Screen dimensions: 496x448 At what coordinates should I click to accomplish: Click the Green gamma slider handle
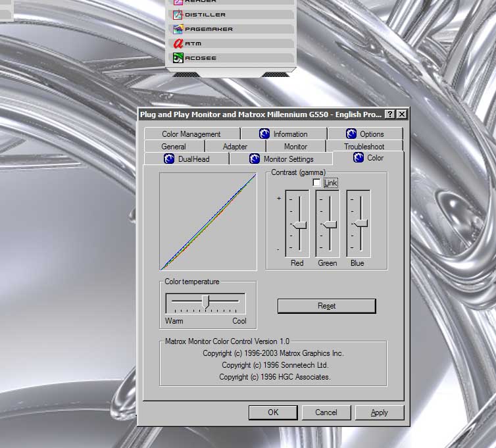click(x=330, y=224)
